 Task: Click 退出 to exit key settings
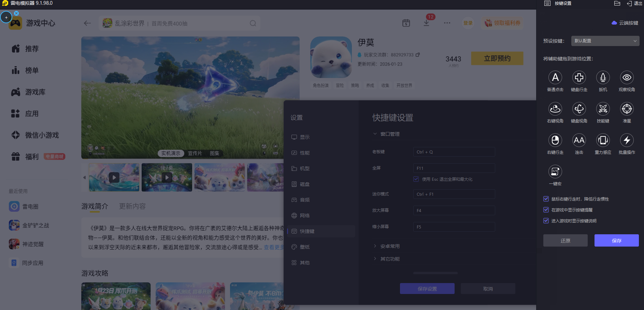click(x=634, y=3)
